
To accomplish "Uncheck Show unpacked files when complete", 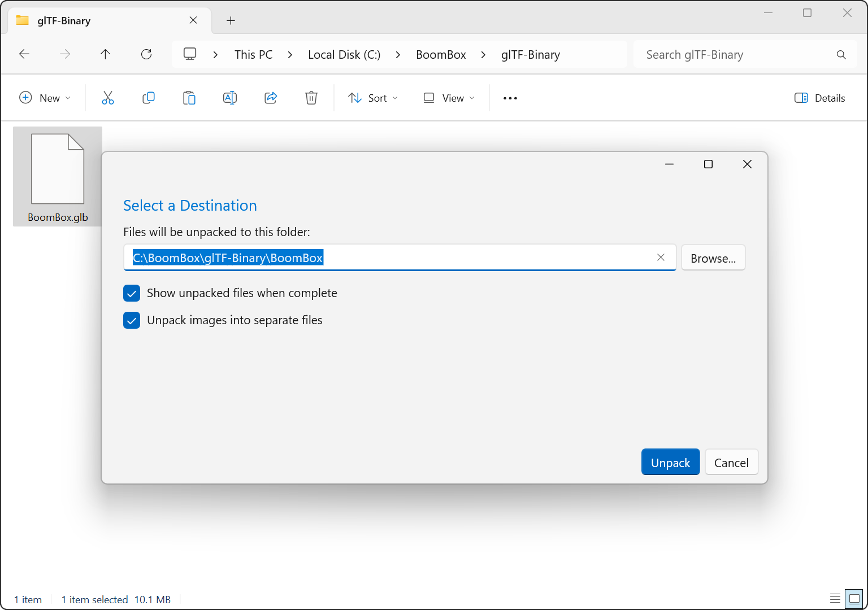I will (x=132, y=293).
